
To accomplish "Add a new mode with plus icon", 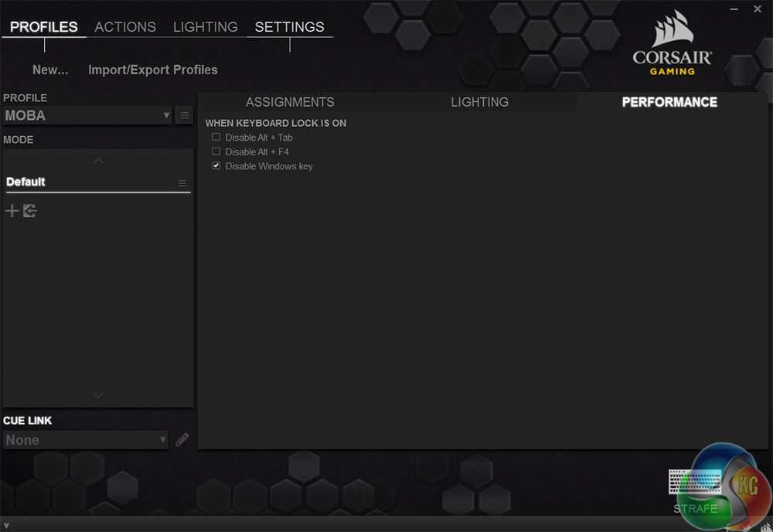I will pyautogui.click(x=12, y=211).
